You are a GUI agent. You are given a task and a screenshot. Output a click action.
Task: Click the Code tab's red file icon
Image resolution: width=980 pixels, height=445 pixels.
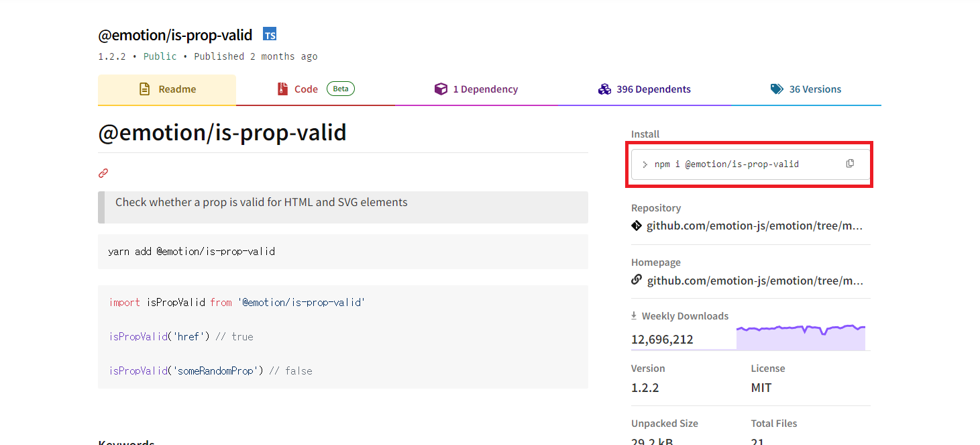point(282,89)
